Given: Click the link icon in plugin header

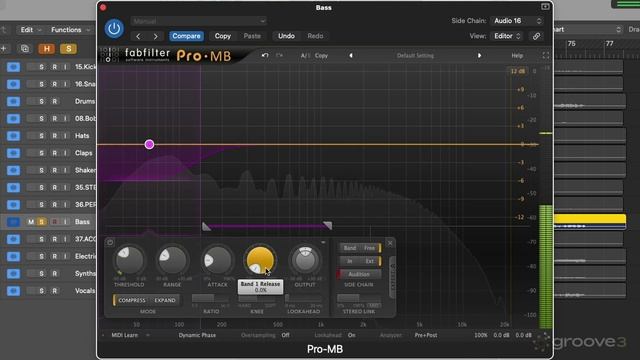Looking at the screenshot, I should (536, 36).
